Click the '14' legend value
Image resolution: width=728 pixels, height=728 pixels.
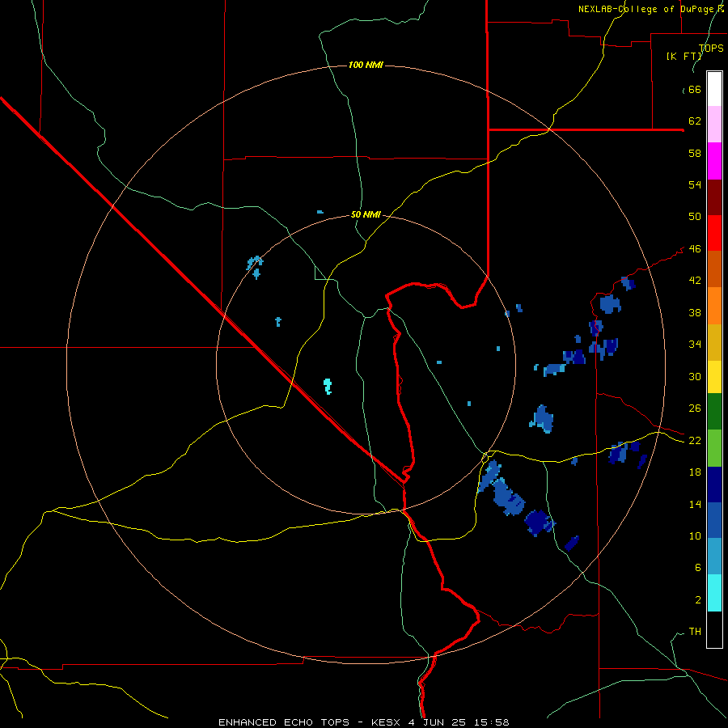click(x=695, y=504)
